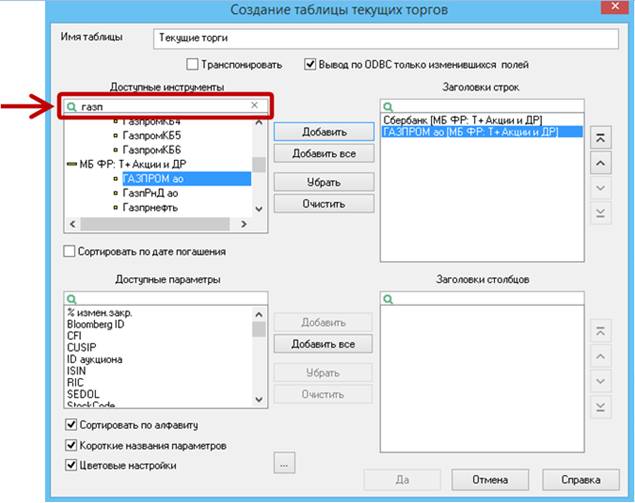Open color settings with the ellipsis button
Viewport: 635px width, 503px height.
tap(284, 463)
